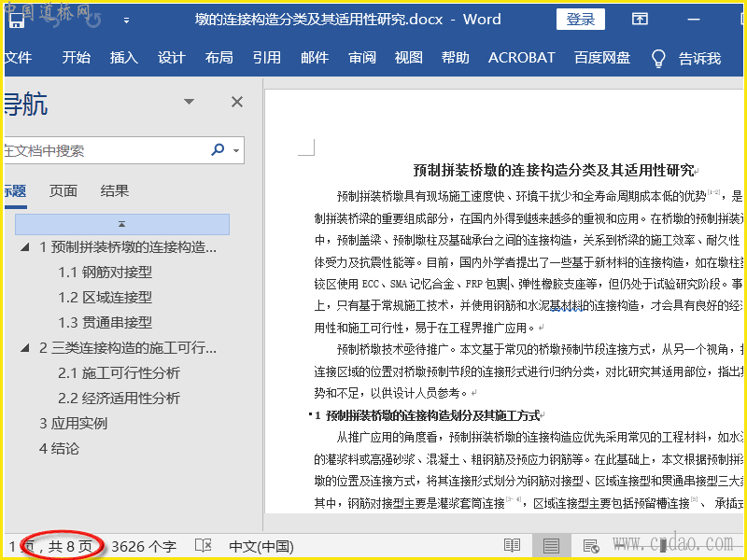This screenshot has height=560, width=747.
Task: Open navigation pane options dropdown arrow
Action: (x=190, y=102)
